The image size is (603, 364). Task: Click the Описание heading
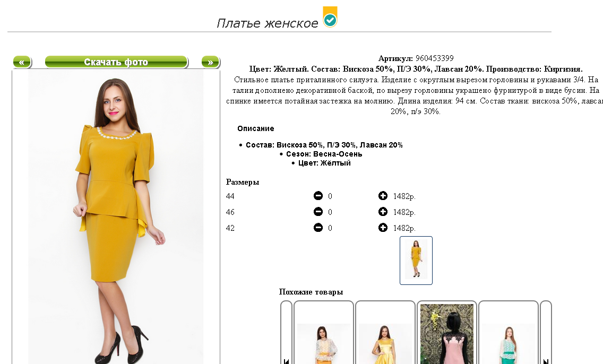coord(256,128)
